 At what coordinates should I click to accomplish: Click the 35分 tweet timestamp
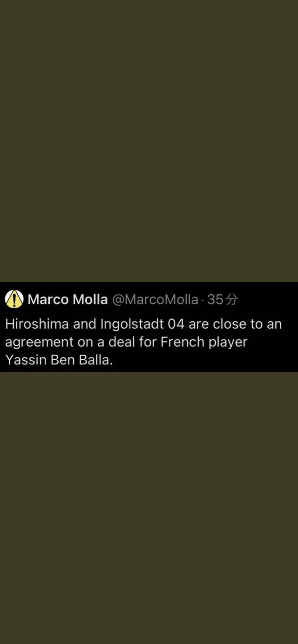(222, 299)
